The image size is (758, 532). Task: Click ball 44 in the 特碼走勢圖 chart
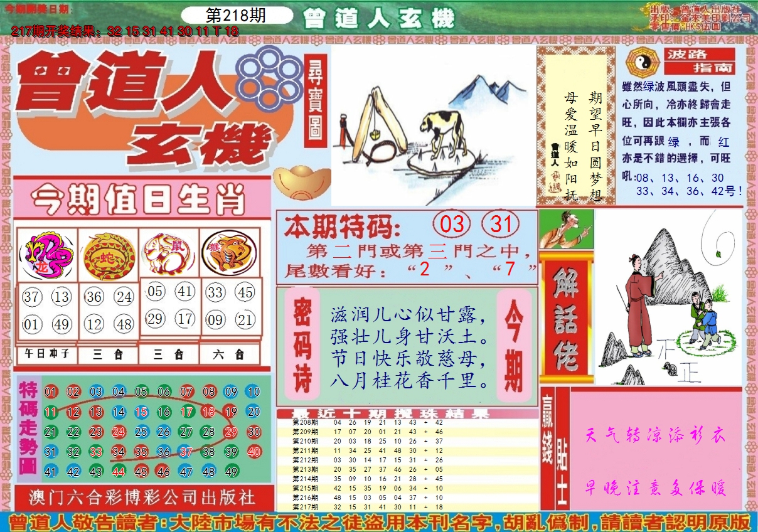click(x=119, y=472)
